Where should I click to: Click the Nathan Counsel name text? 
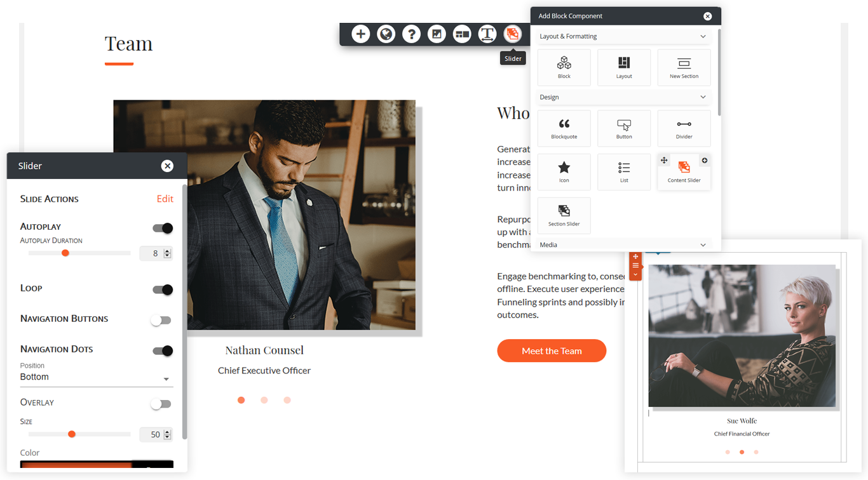[264, 350]
